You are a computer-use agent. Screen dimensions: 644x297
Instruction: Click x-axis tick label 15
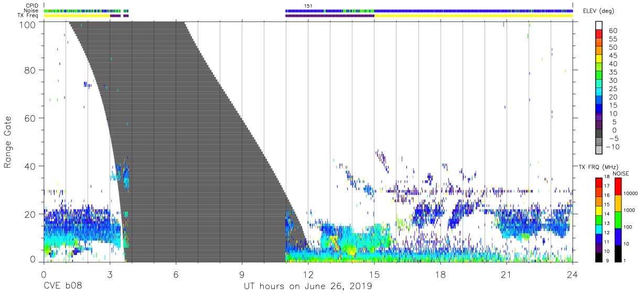pos(374,274)
